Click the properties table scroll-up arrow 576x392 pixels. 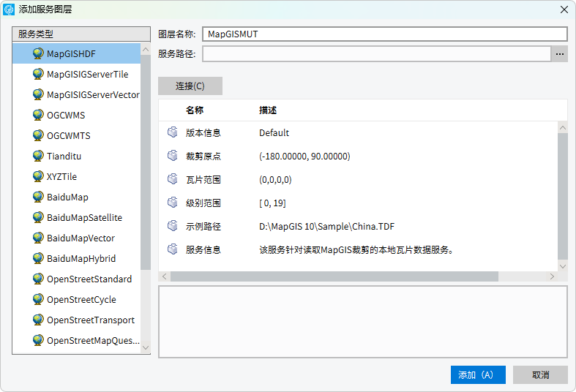tap(562, 128)
